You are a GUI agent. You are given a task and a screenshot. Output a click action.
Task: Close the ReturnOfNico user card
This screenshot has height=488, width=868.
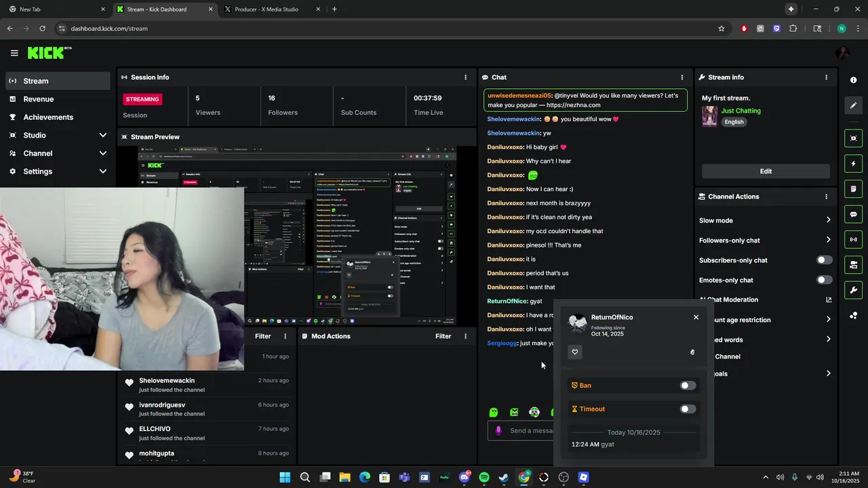(696, 317)
